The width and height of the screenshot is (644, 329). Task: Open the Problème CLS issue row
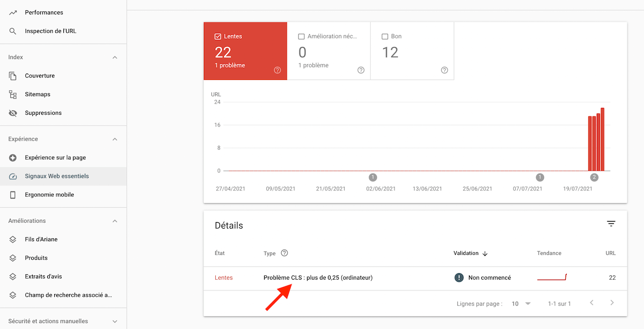click(x=318, y=277)
